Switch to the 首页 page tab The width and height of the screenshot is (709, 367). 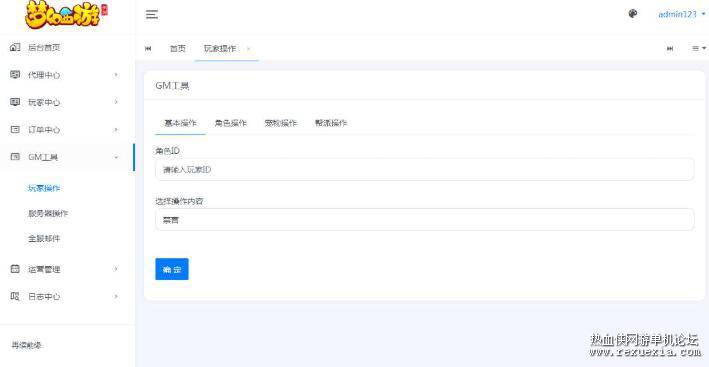(x=178, y=48)
